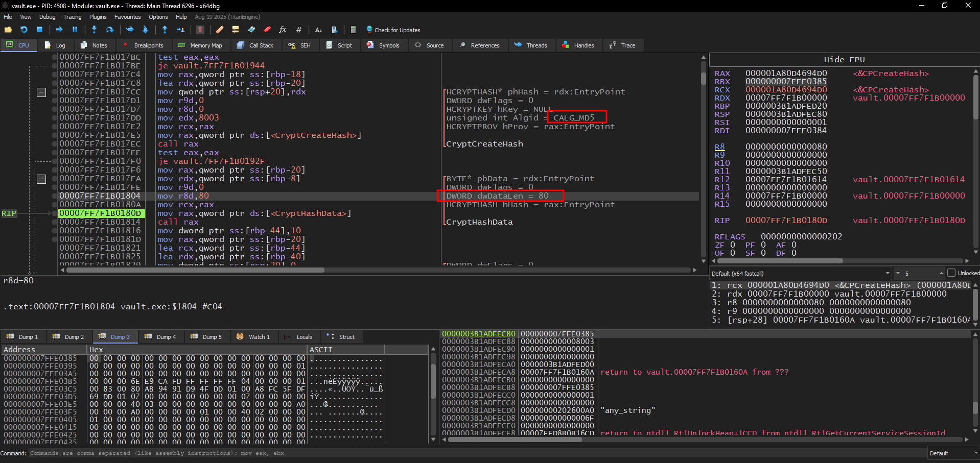Toggle the Unlocked checkbox in call arguments
The width and height of the screenshot is (980, 463).
951,273
